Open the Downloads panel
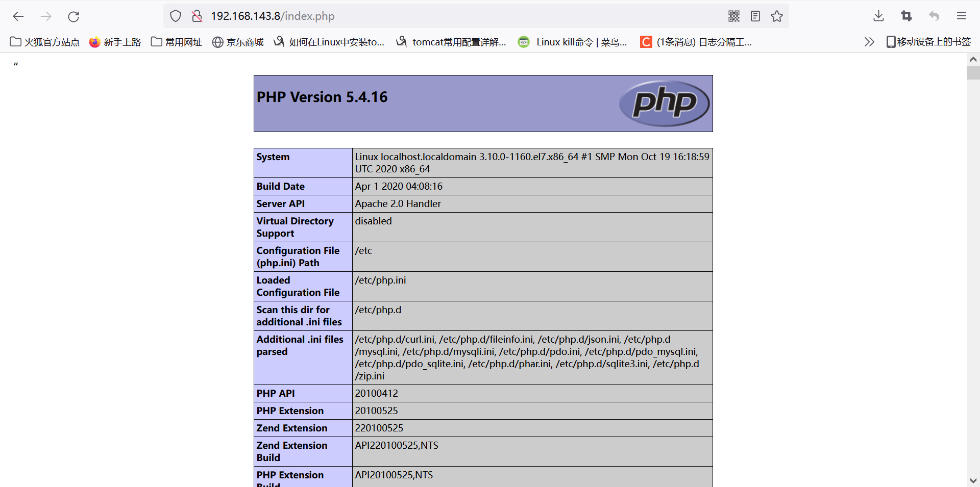The height and width of the screenshot is (487, 980). 878,16
